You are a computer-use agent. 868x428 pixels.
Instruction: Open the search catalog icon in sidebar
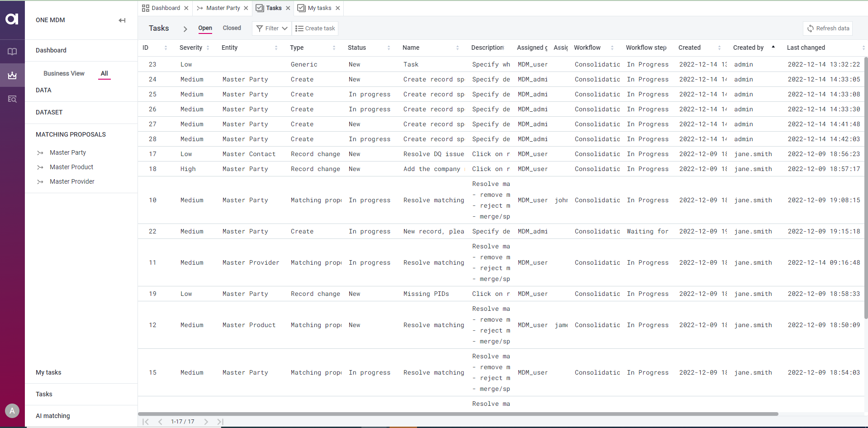(x=12, y=99)
